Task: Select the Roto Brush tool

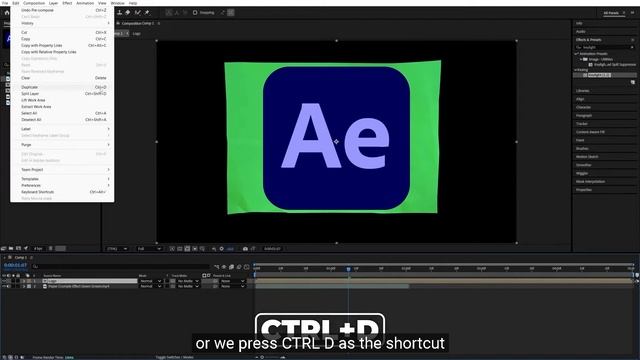Action: (x=138, y=13)
